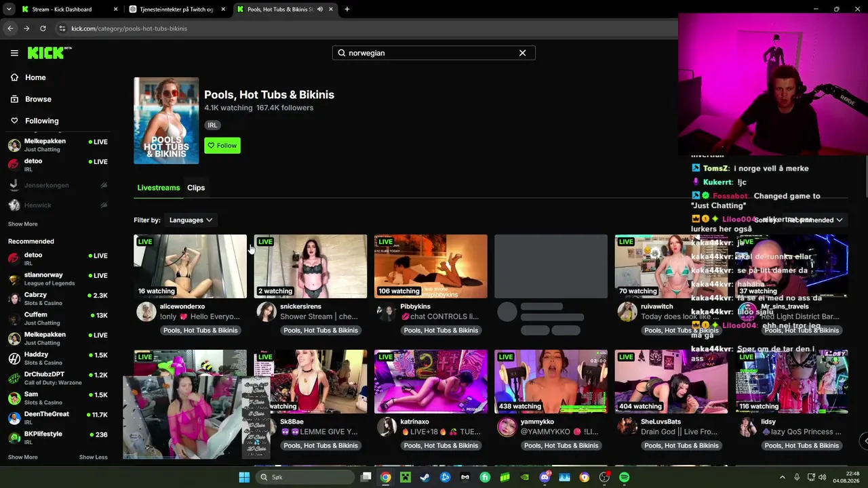Go forward in browser

(26, 28)
